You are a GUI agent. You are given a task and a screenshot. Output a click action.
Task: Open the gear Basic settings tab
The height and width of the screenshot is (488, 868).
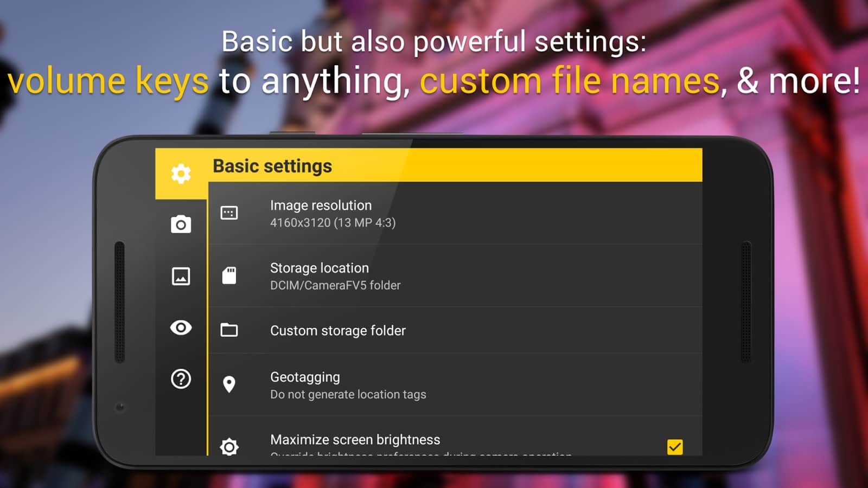(x=181, y=174)
